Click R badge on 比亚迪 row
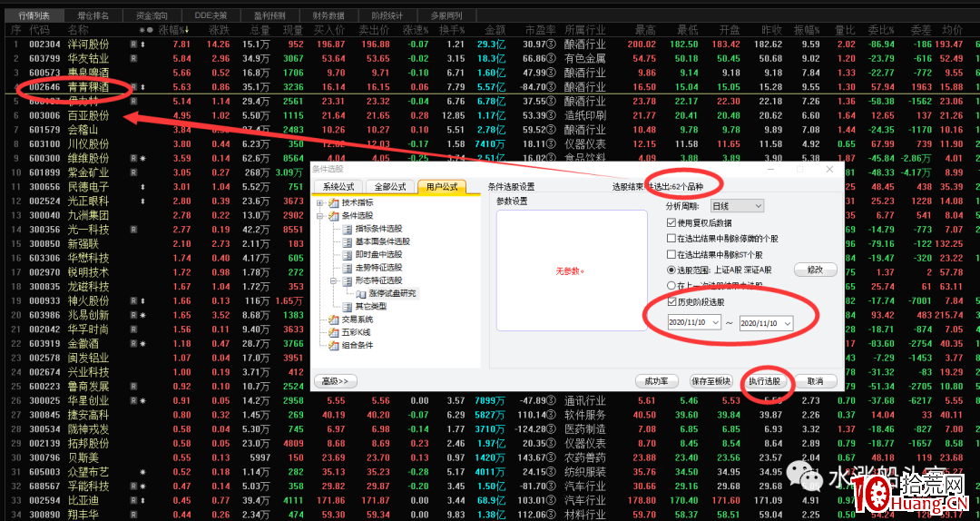Viewport: 980px width, 521px height. 133,500
